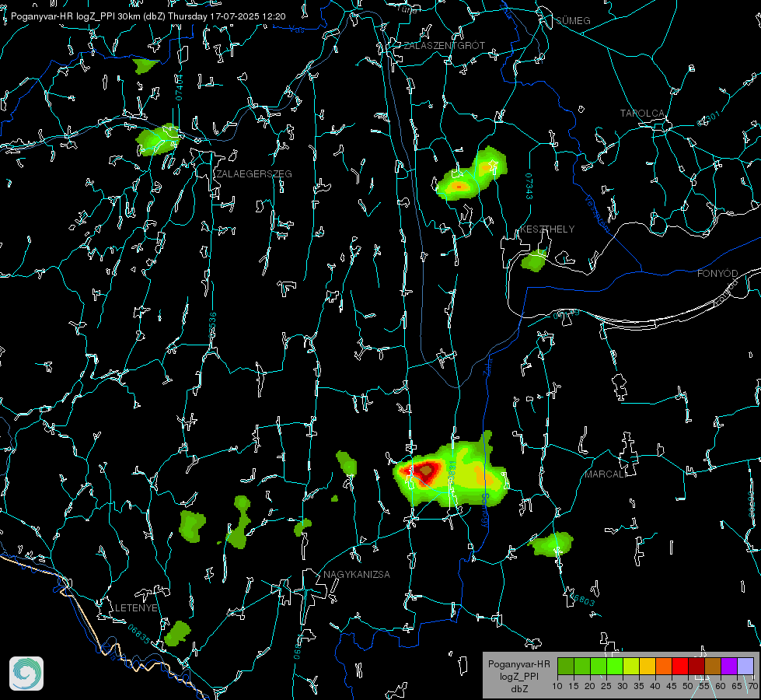The height and width of the screenshot is (700, 761).
Task: Click the legend label Poganyvar-HR
Action: pos(518,664)
